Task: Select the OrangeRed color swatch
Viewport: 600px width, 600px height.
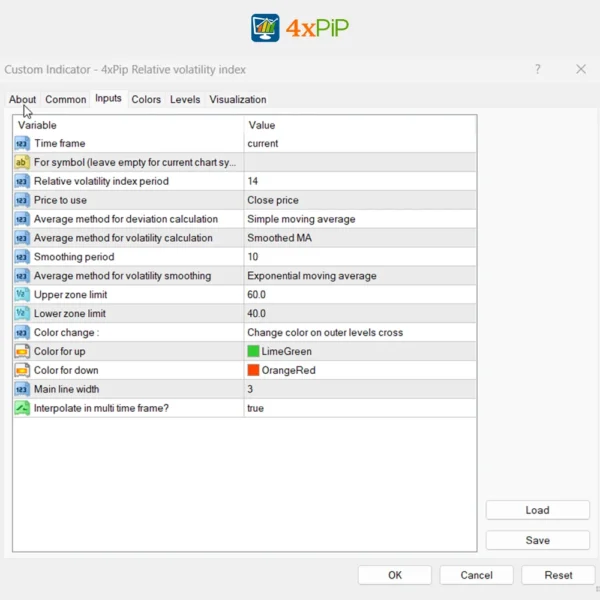Action: 254,370
